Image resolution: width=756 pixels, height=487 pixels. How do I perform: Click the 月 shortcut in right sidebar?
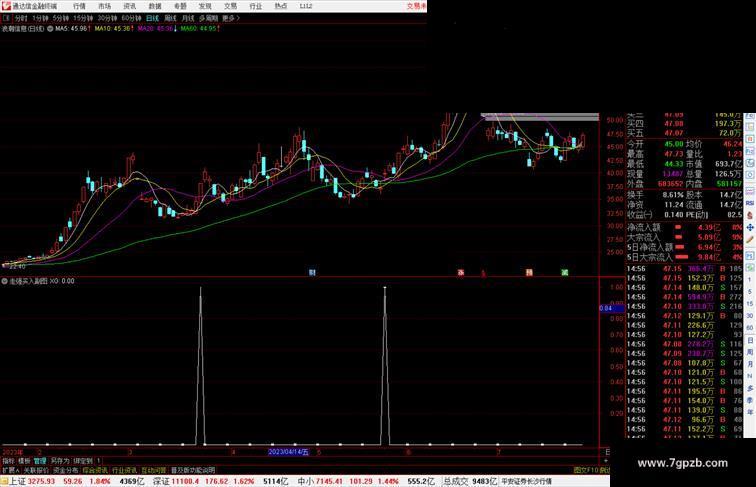click(x=750, y=365)
